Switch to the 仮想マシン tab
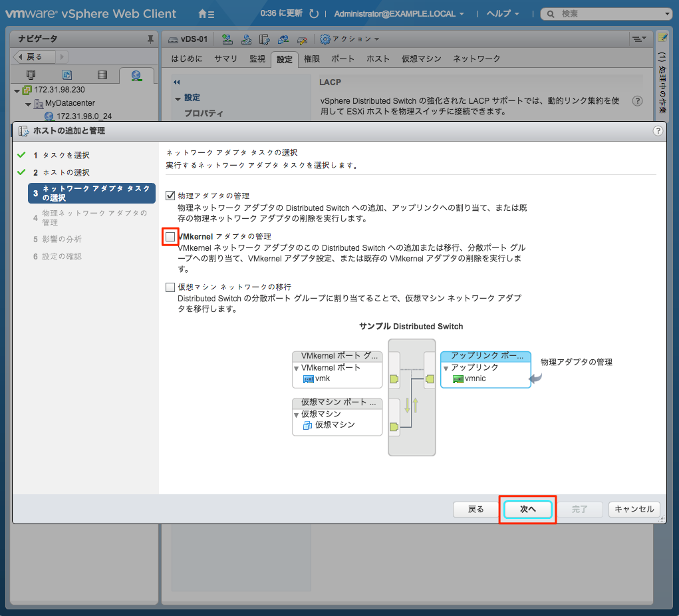 pyautogui.click(x=421, y=59)
